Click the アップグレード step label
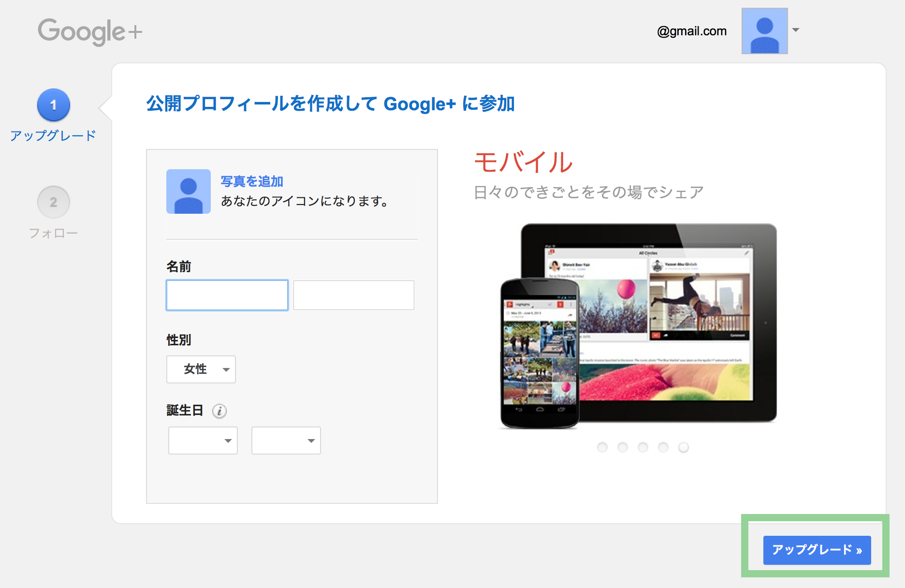 click(x=53, y=136)
